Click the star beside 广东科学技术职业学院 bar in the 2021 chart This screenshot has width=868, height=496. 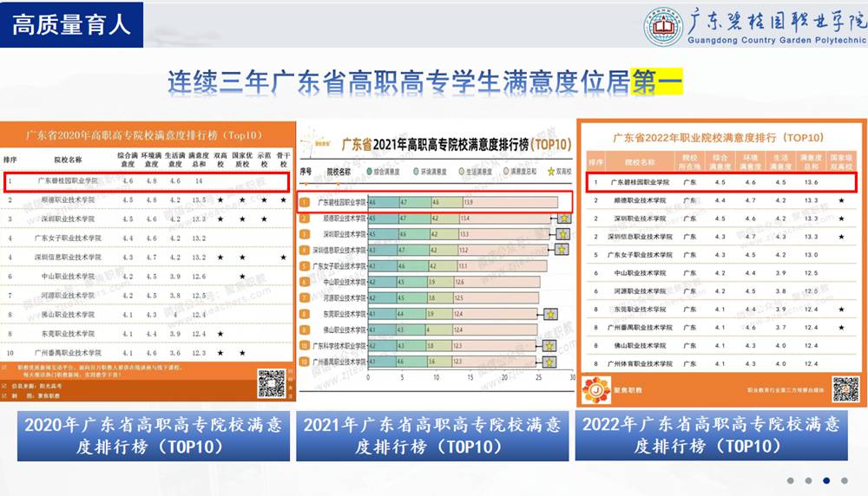549,346
